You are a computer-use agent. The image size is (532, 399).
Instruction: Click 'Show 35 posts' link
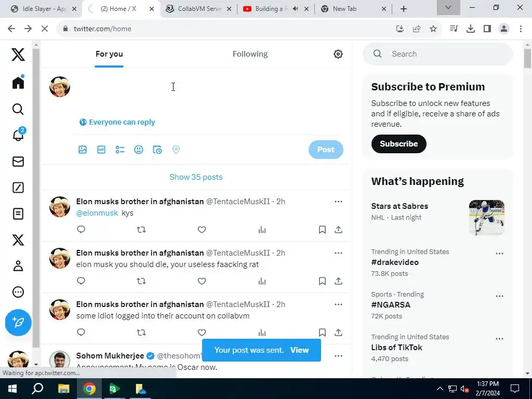point(196,177)
